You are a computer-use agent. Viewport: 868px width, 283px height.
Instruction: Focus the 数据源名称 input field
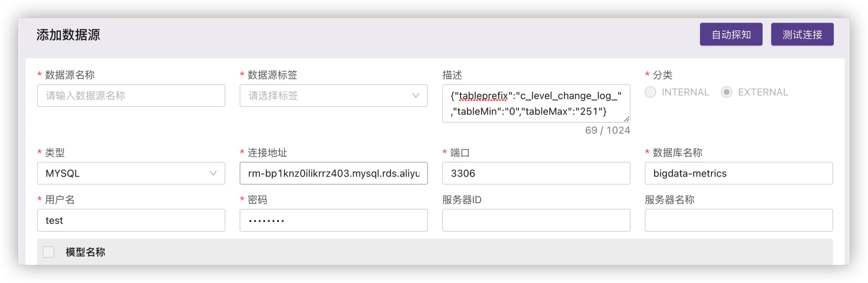click(x=131, y=95)
